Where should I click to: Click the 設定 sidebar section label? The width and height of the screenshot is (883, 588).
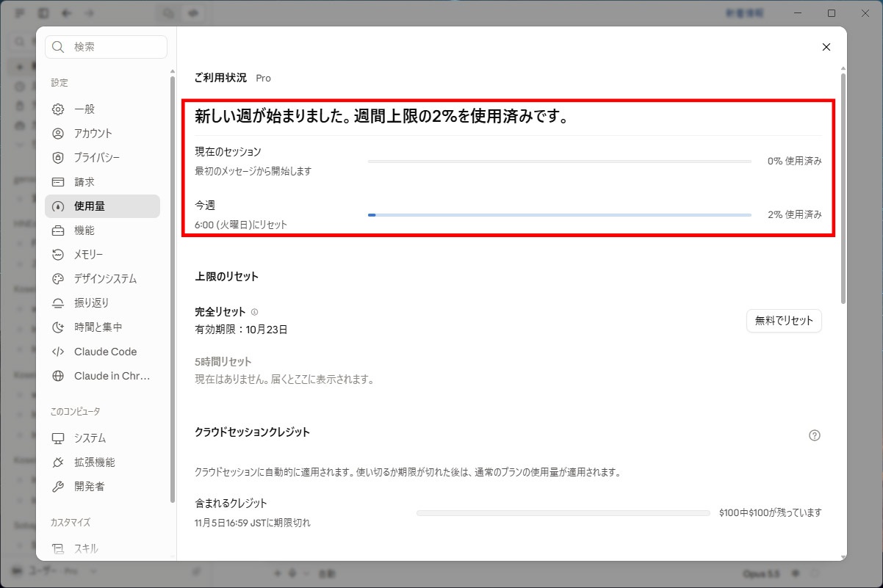tap(60, 83)
